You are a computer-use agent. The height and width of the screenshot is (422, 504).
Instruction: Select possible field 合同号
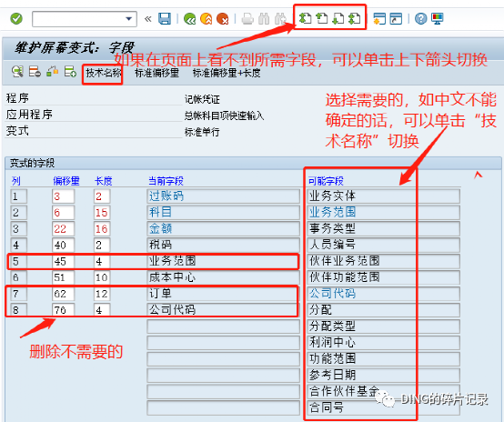point(384,407)
